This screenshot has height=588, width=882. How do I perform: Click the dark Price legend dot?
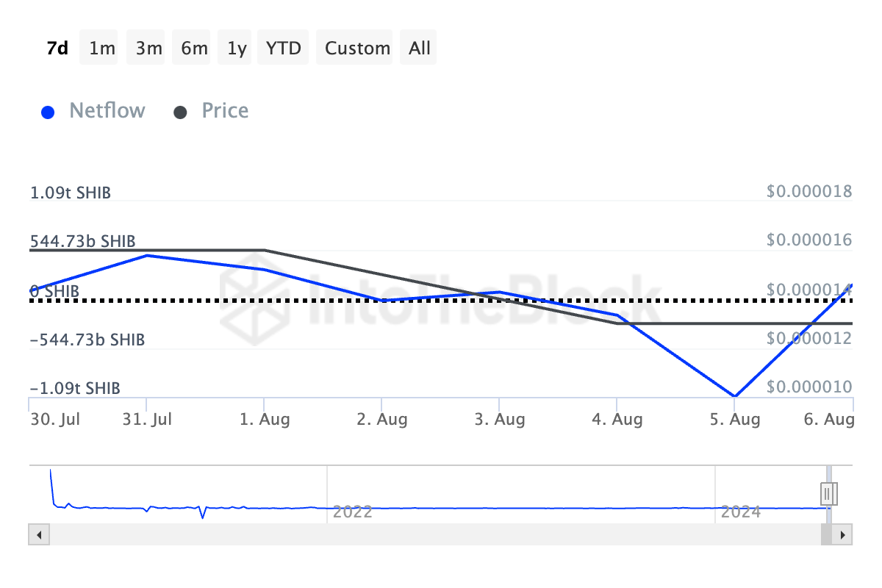pyautogui.click(x=180, y=112)
